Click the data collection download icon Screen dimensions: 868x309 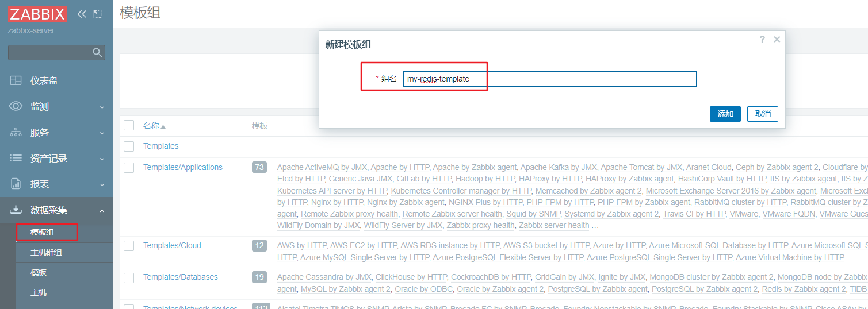pos(16,210)
